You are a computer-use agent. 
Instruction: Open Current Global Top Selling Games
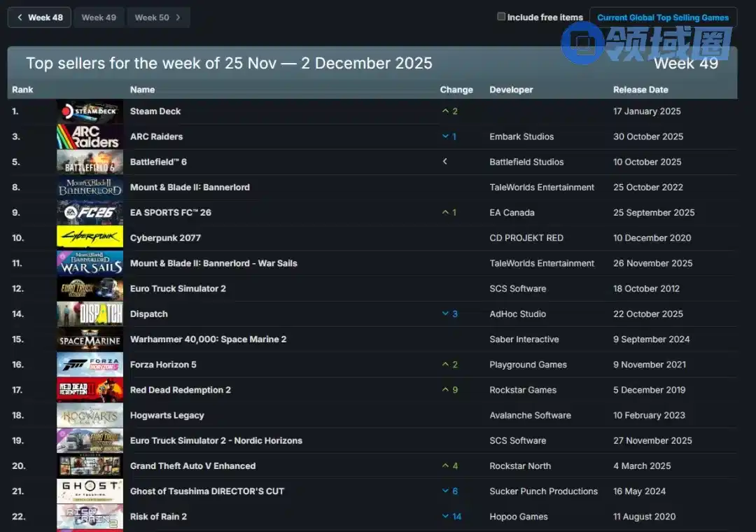pos(663,17)
